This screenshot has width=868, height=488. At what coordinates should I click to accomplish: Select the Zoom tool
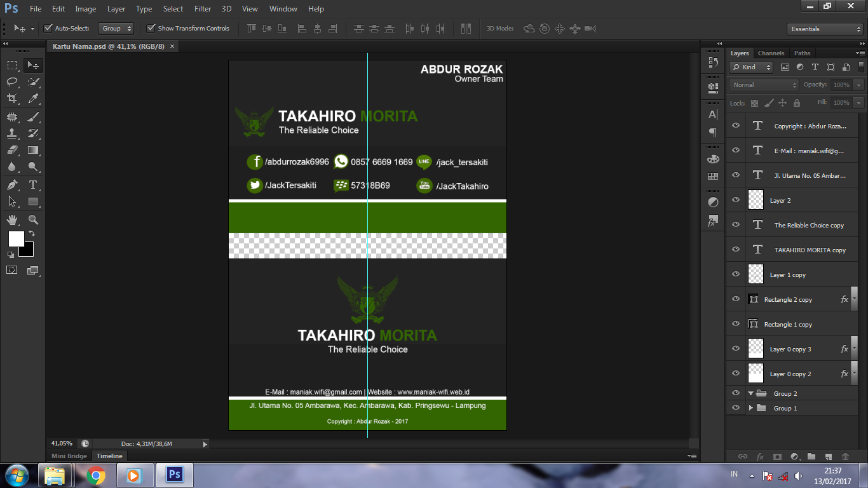pyautogui.click(x=33, y=220)
